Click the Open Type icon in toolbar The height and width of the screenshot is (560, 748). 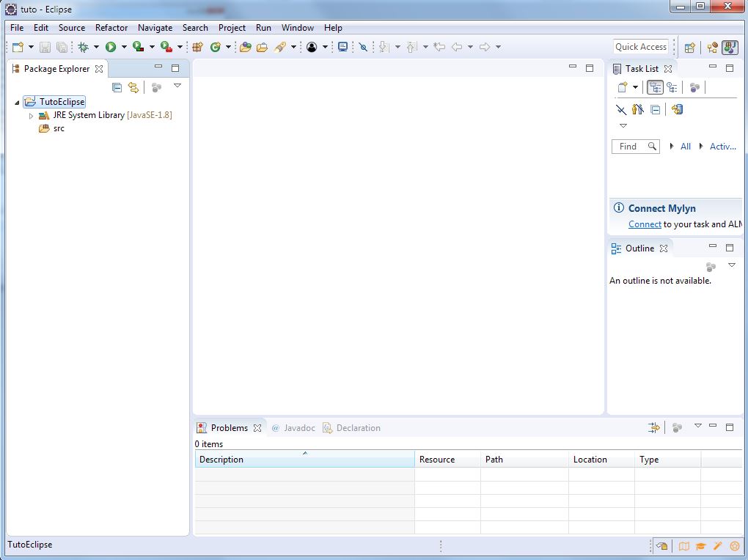(246, 47)
